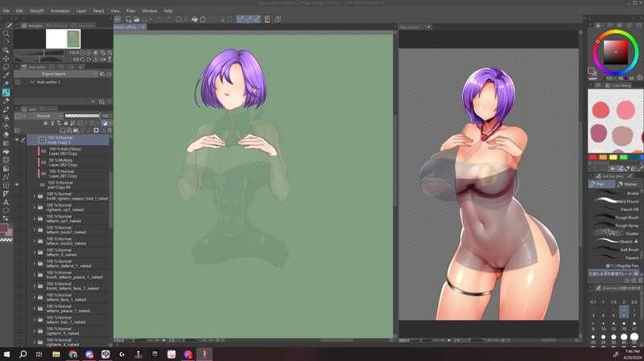Toggle the third snap icon in command bar

pyautogui.click(x=256, y=18)
